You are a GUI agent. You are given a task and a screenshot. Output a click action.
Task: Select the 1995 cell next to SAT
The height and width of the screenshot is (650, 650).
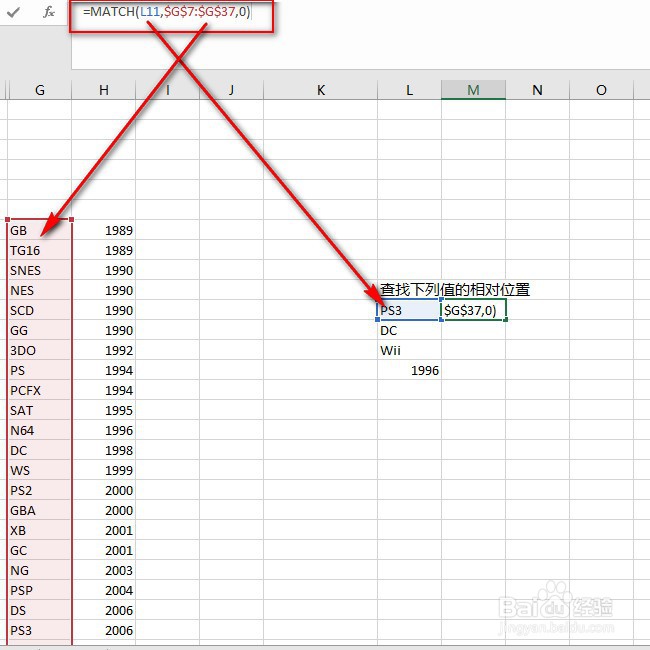point(104,410)
